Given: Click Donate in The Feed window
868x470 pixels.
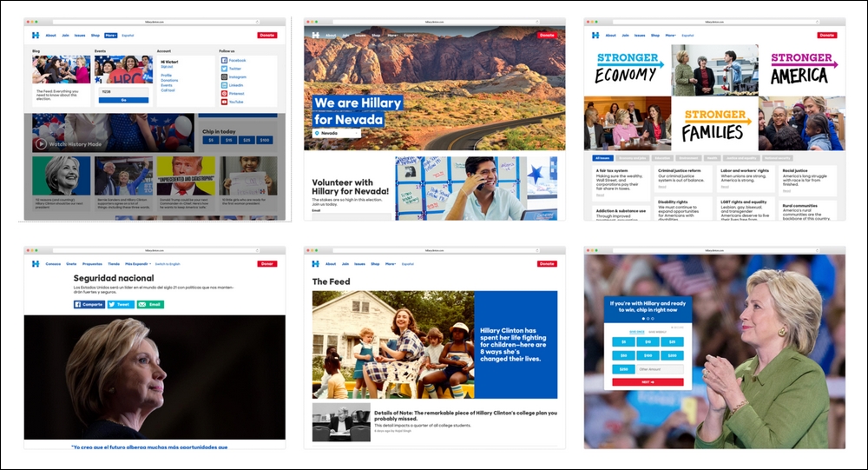Looking at the screenshot, I should [x=547, y=264].
